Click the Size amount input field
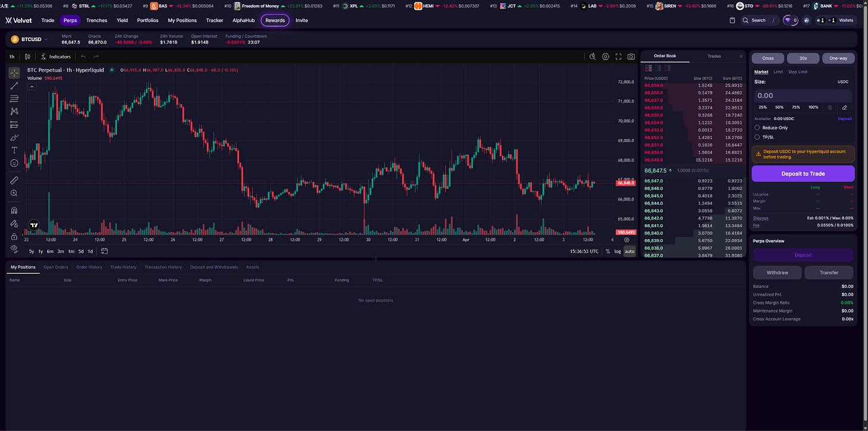Image resolution: width=868 pixels, height=431 pixels. coord(803,95)
